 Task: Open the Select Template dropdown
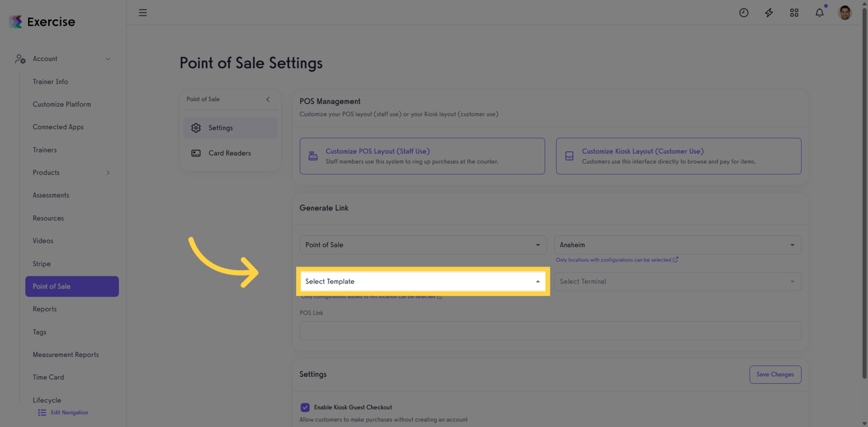coord(423,281)
